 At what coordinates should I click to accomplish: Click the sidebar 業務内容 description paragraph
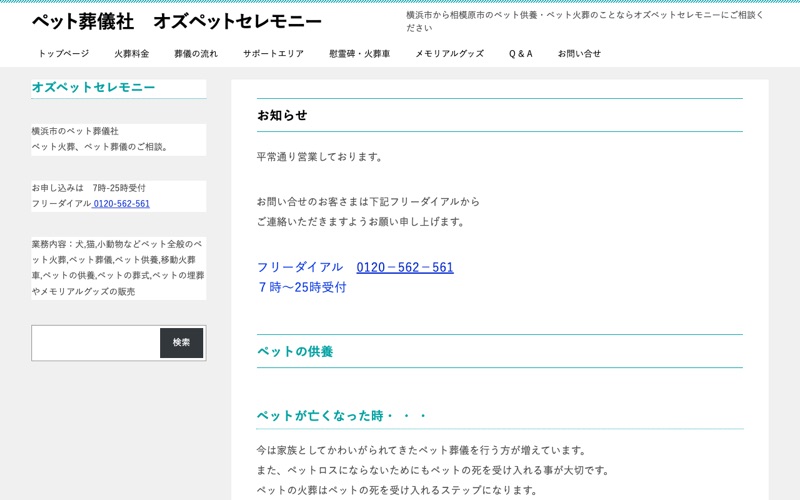pyautogui.click(x=118, y=268)
